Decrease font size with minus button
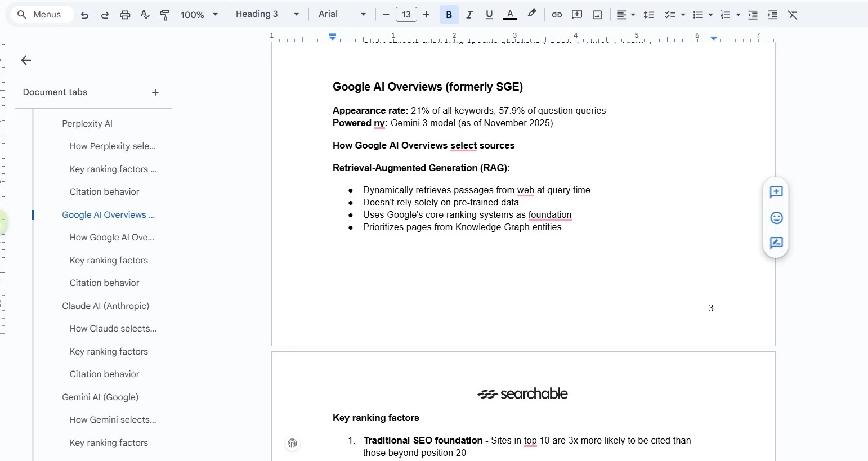 click(x=386, y=15)
